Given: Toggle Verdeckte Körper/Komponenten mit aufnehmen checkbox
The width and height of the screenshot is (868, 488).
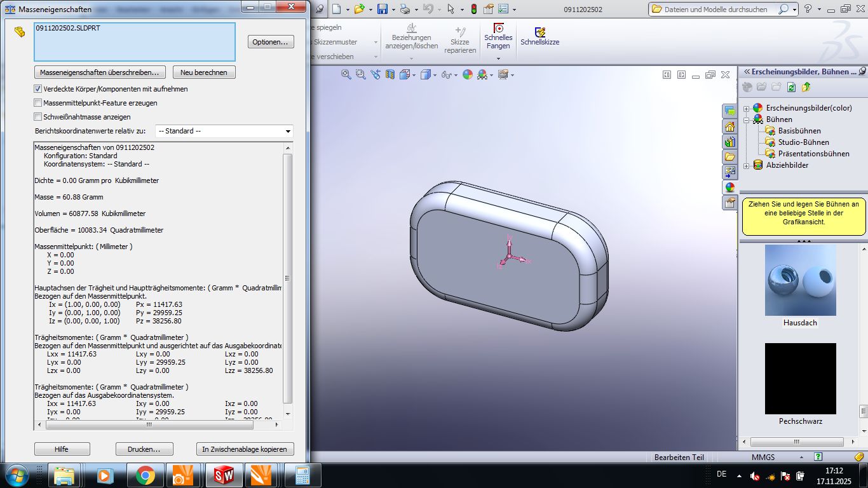Looking at the screenshot, I should (x=37, y=89).
